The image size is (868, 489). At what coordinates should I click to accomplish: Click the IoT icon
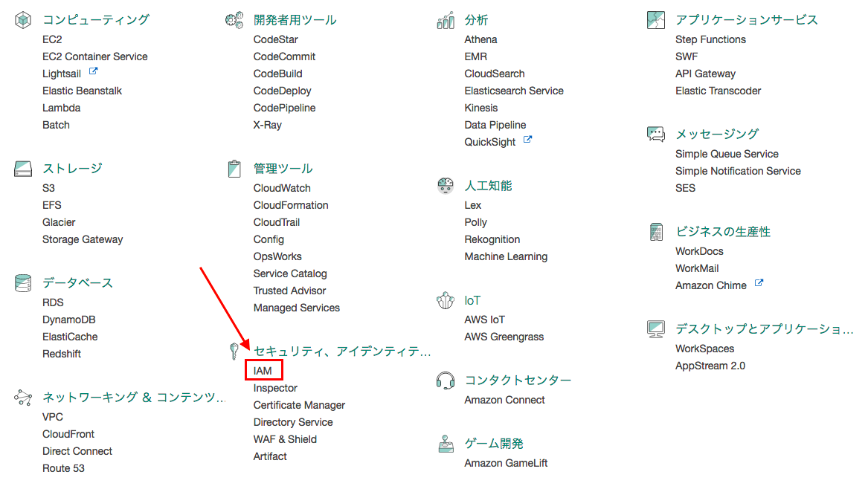[445, 299]
